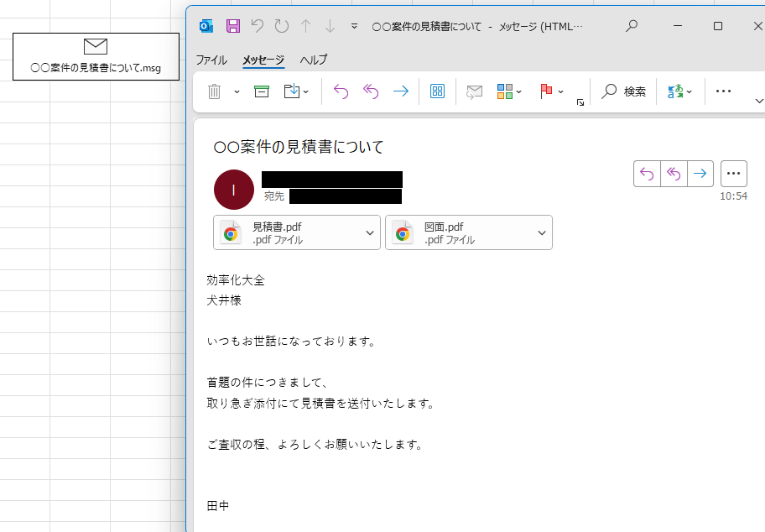Expand the 図面.pdf attachment dropdown arrow

(x=542, y=233)
